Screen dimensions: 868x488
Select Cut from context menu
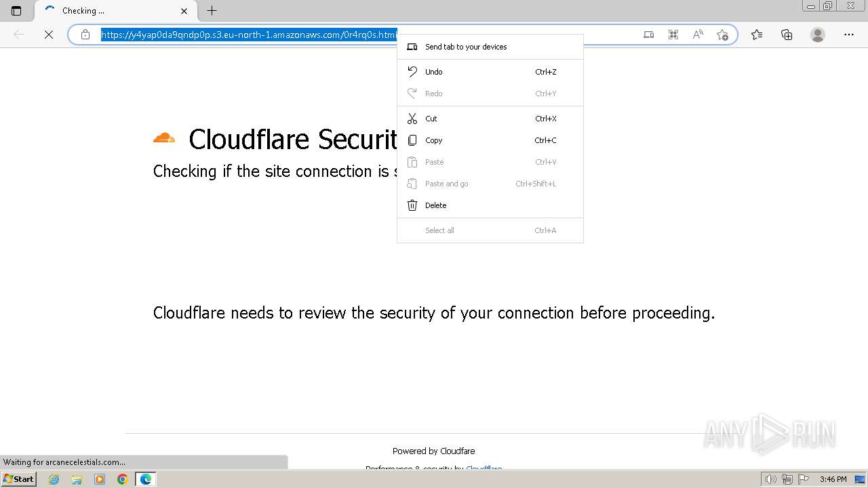490,119
